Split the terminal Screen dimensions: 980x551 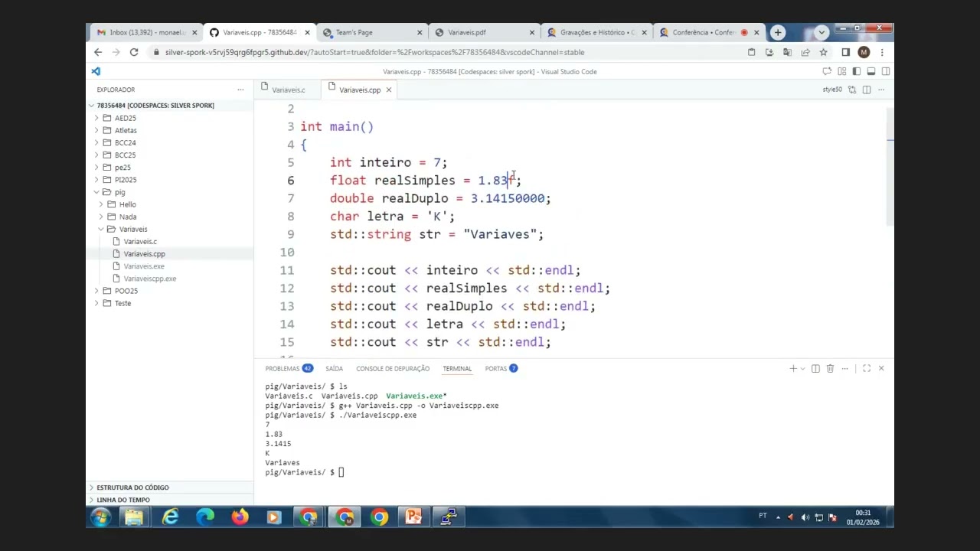click(x=815, y=368)
